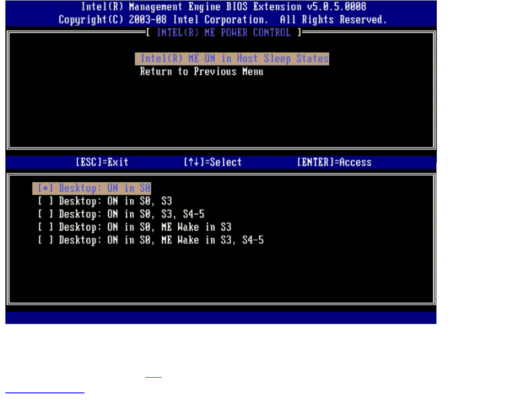
Task: Click the [ESC]=Exit hint
Action: [102, 162]
